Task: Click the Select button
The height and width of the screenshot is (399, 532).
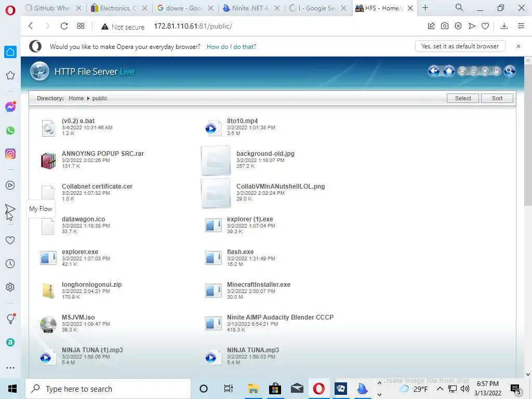Action: click(x=463, y=98)
